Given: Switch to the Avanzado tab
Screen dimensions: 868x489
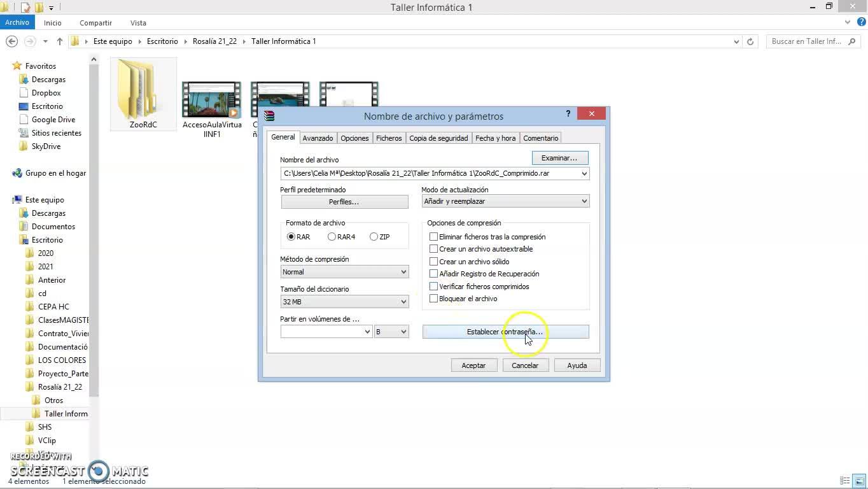Looking at the screenshot, I should click(318, 138).
